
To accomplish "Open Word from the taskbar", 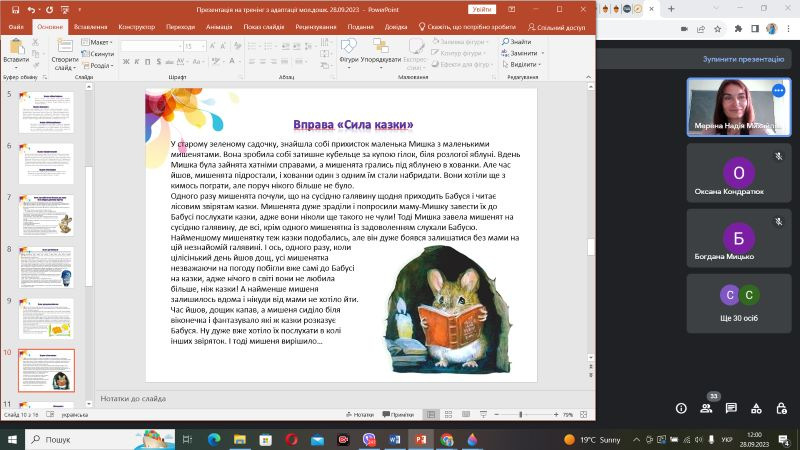I will 394,439.
